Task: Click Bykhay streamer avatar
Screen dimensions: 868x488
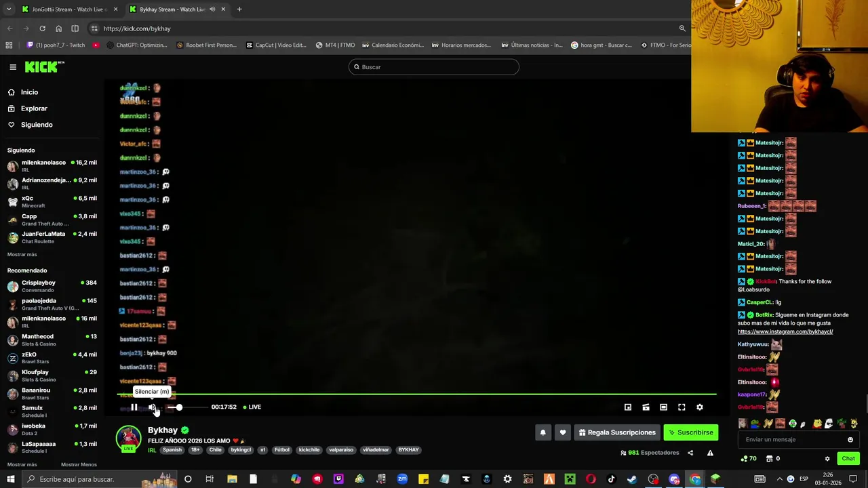Action: click(128, 438)
